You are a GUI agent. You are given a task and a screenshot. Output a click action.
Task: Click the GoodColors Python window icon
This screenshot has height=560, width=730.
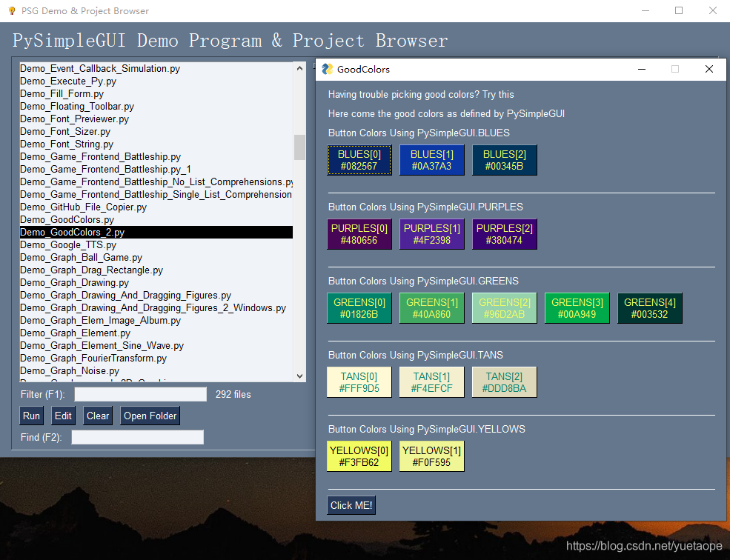[x=328, y=69]
